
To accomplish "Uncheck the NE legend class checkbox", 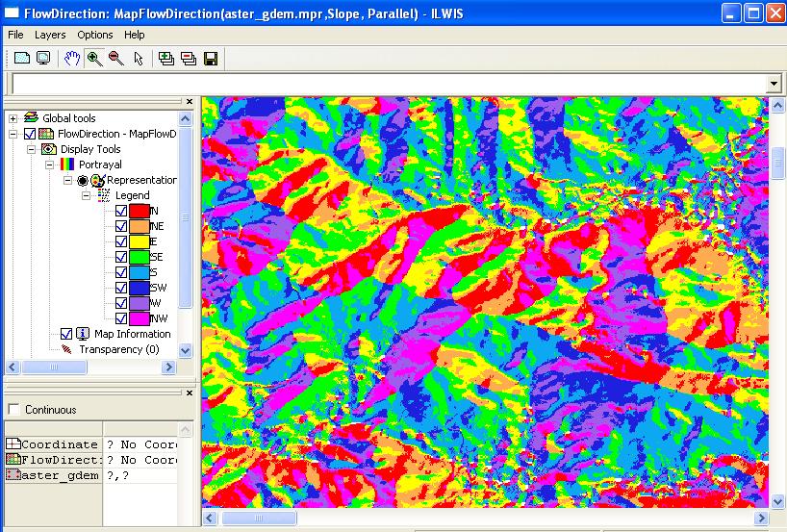I will pyautogui.click(x=121, y=226).
